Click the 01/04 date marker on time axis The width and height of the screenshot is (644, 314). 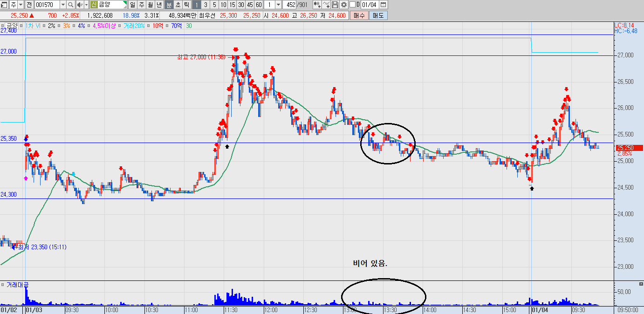click(540, 309)
